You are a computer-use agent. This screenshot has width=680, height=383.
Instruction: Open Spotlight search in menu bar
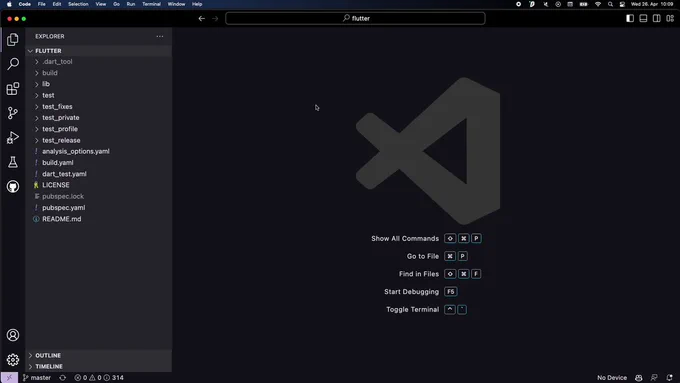coord(610,4)
